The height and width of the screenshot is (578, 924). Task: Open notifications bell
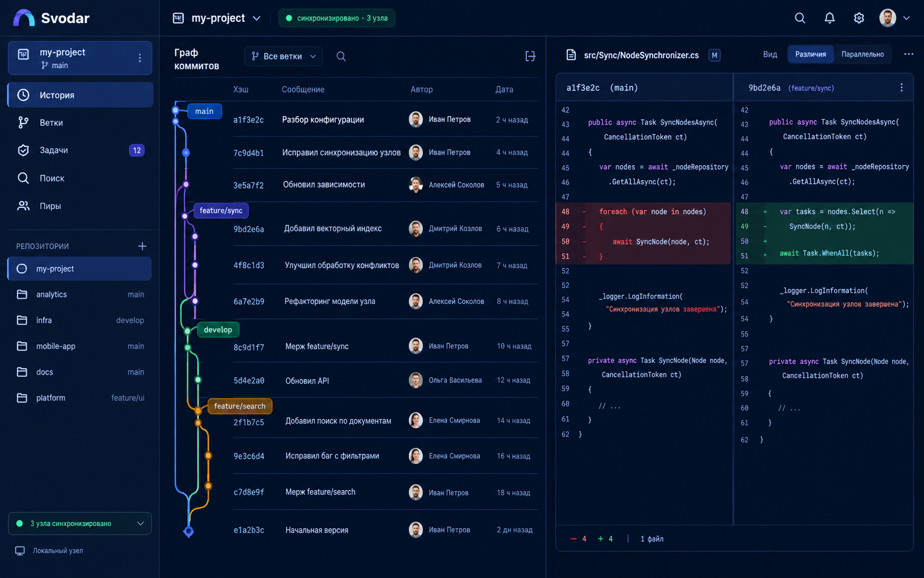(830, 18)
